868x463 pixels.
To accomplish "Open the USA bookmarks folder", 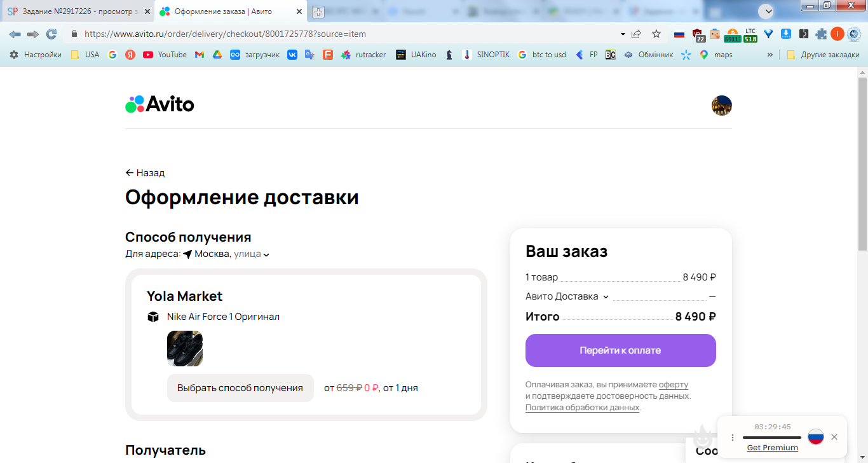I will click(85, 55).
